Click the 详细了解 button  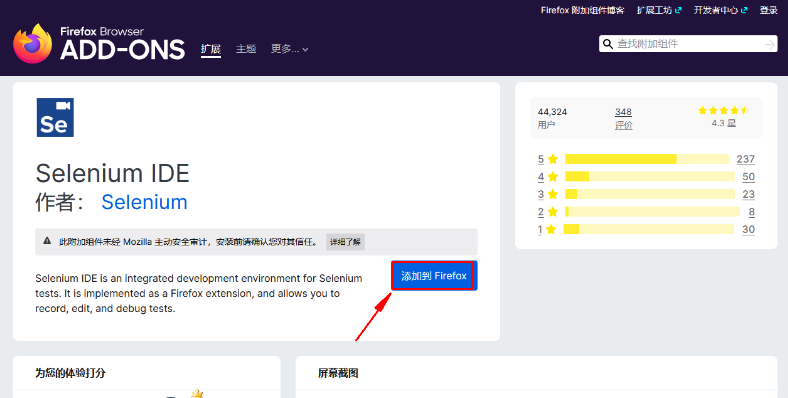(345, 242)
